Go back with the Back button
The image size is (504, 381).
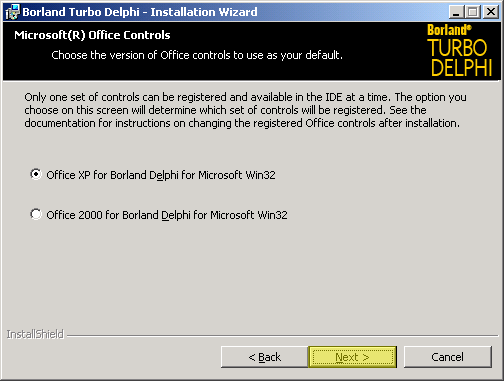pyautogui.click(x=264, y=357)
